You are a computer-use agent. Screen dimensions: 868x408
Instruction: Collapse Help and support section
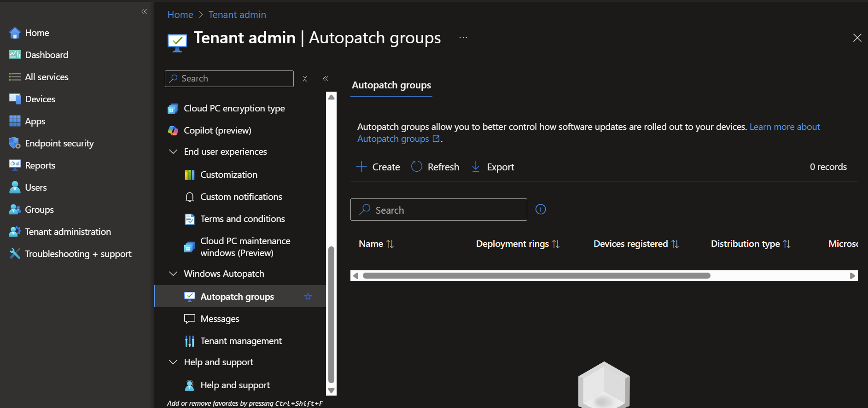click(173, 362)
